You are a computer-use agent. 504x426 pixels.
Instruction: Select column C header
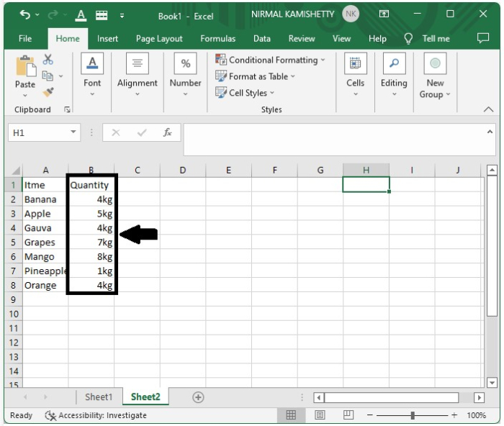138,171
